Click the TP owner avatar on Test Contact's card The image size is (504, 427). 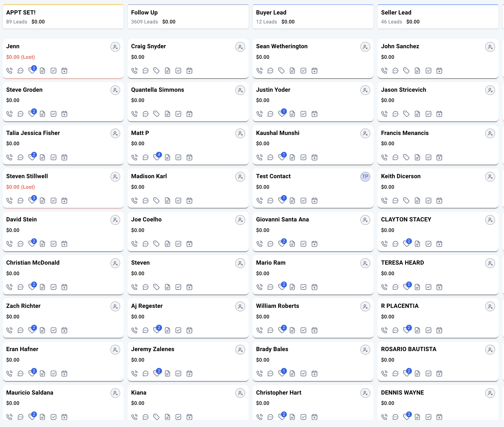point(365,177)
